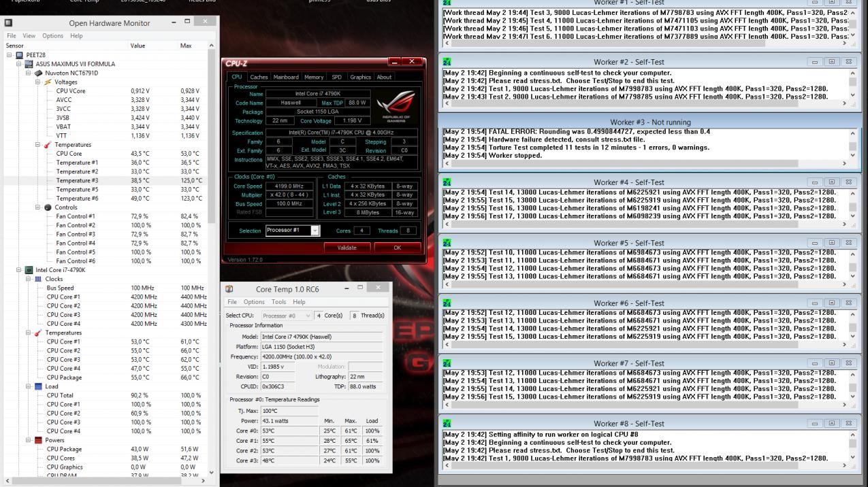Click the Worker #4 window Prime95 icon

pyautogui.click(x=447, y=182)
